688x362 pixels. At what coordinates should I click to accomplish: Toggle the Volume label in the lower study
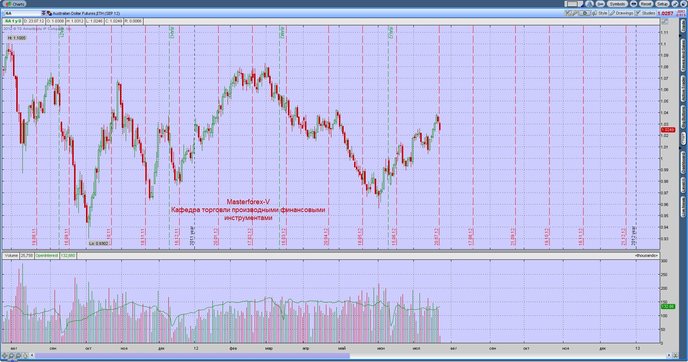(11, 255)
